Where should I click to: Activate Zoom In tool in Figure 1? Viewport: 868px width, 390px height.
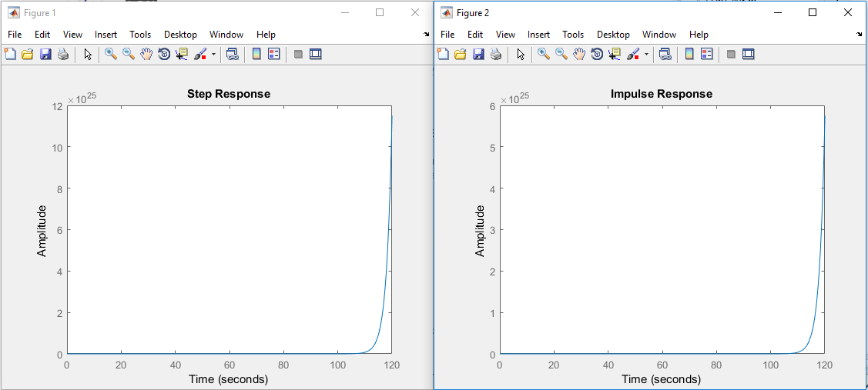click(111, 54)
